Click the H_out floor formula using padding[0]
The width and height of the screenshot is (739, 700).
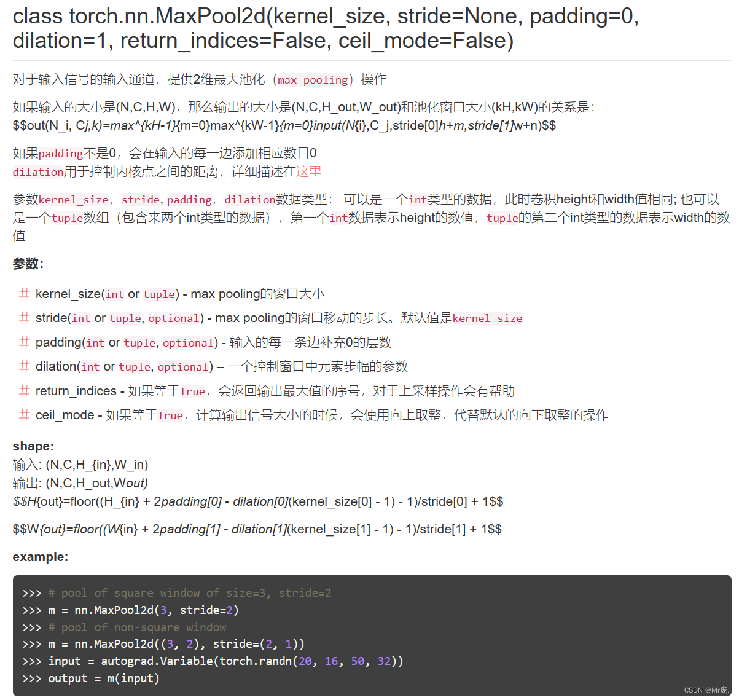[x=258, y=501]
